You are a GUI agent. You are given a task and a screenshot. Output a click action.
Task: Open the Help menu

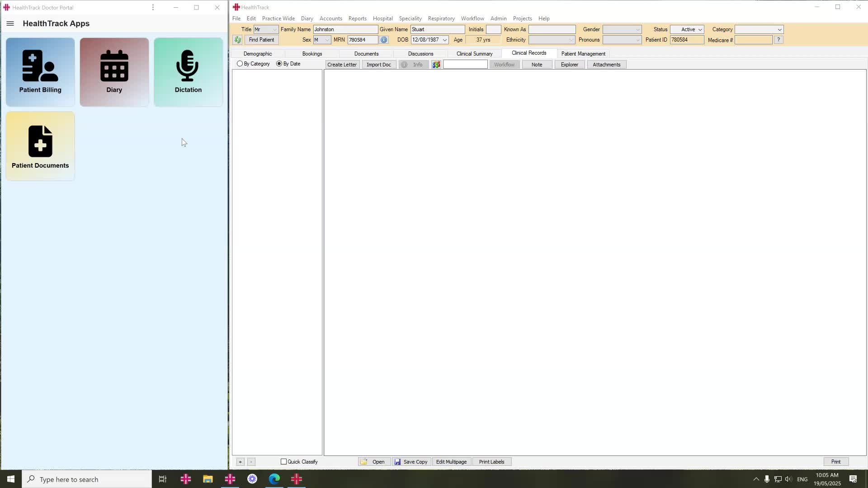pyautogui.click(x=544, y=19)
